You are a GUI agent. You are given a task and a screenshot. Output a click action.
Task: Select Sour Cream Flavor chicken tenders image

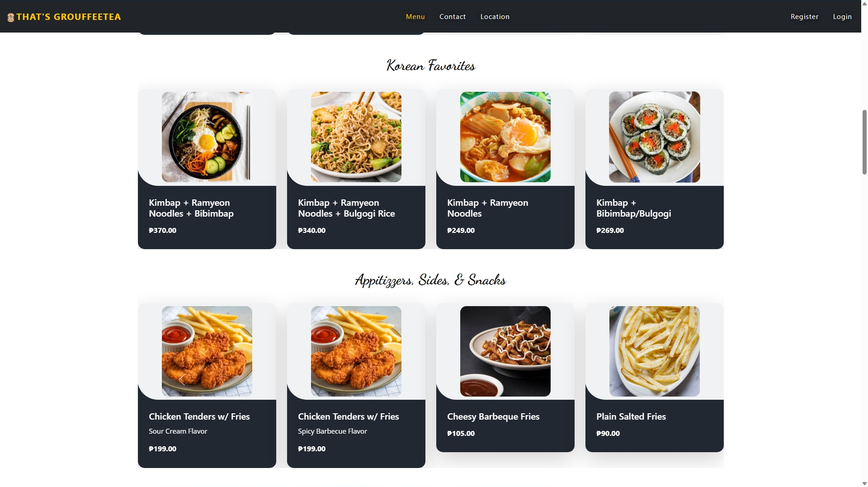(207, 351)
